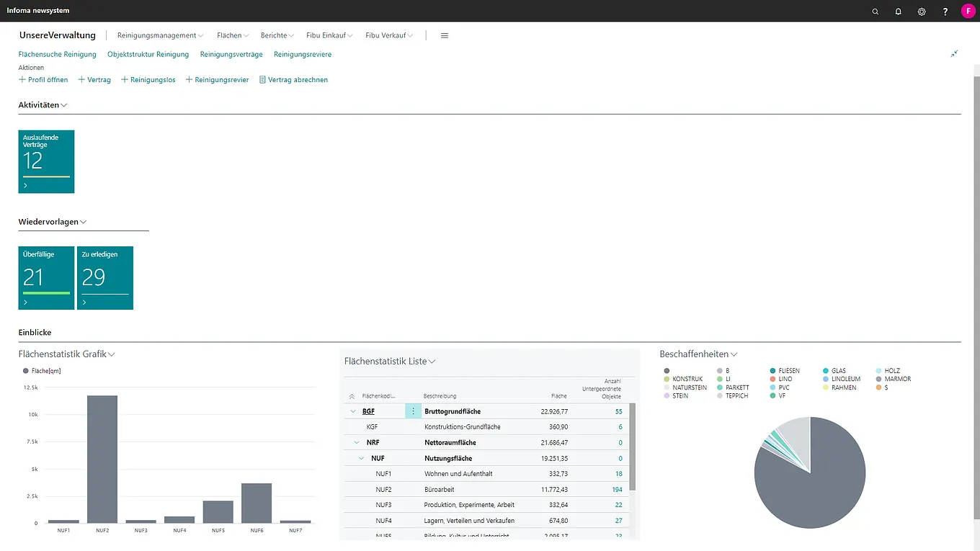Click the collapse page arrows icon
Viewport: 980px width, 551px height.
[x=954, y=54]
